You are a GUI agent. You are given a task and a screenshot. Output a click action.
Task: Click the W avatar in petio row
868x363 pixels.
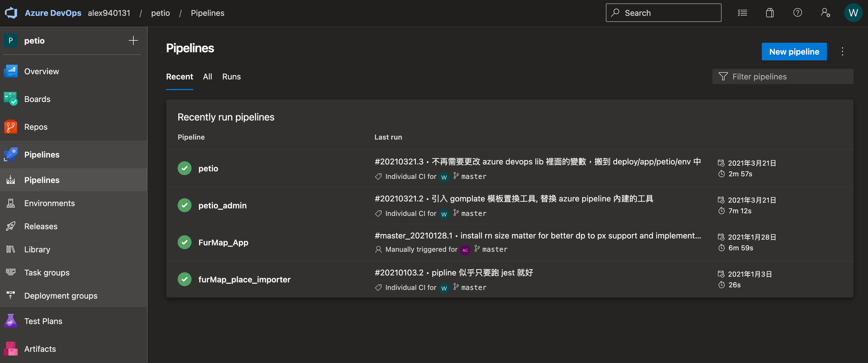[444, 177]
